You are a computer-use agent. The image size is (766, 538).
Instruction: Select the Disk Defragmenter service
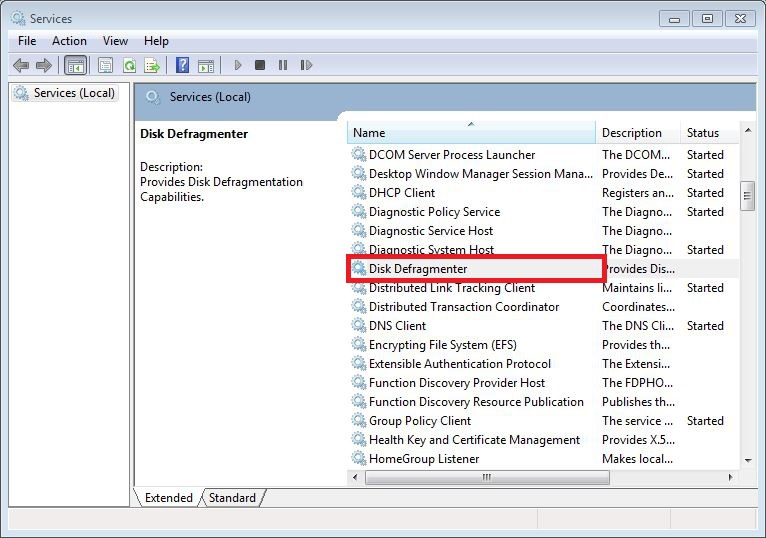pyautogui.click(x=418, y=268)
